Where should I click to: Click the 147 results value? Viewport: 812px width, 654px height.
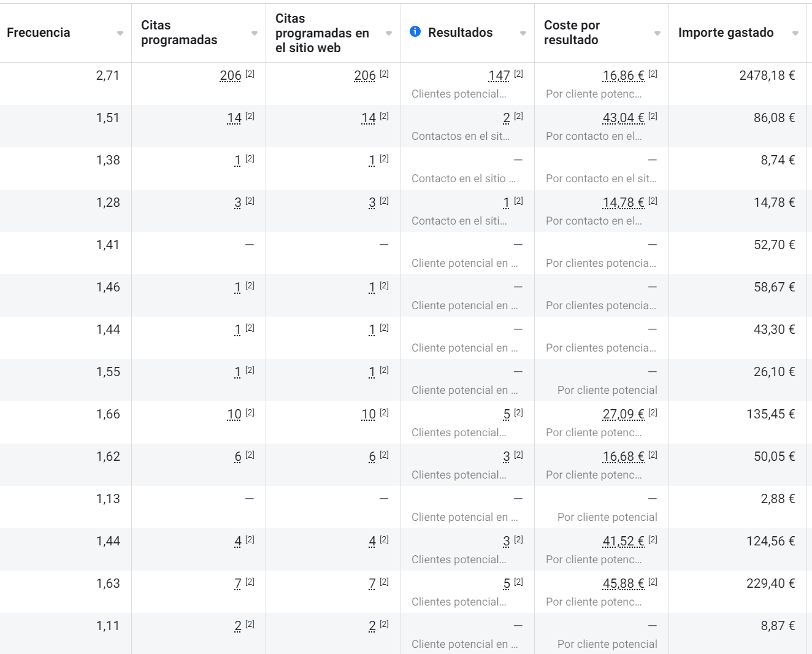(x=499, y=75)
